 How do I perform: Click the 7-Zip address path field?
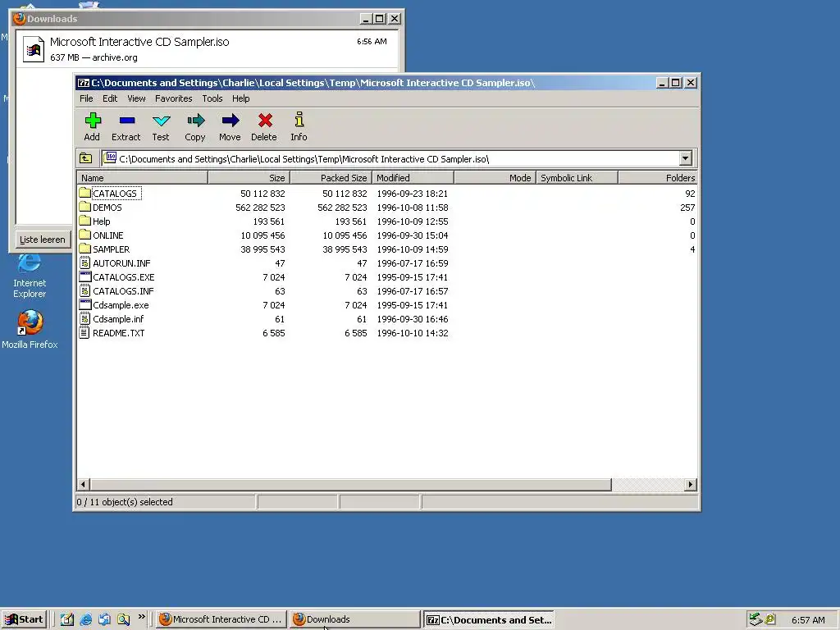point(390,158)
